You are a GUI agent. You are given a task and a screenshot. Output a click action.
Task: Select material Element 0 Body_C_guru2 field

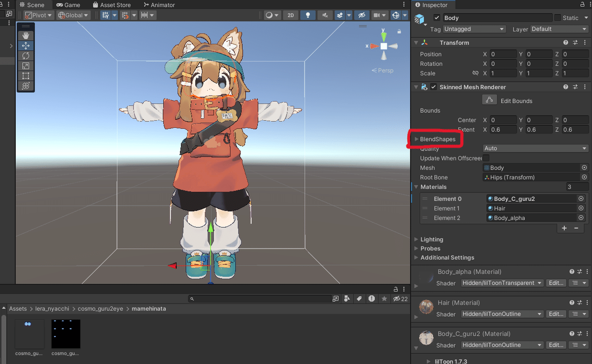pos(532,199)
